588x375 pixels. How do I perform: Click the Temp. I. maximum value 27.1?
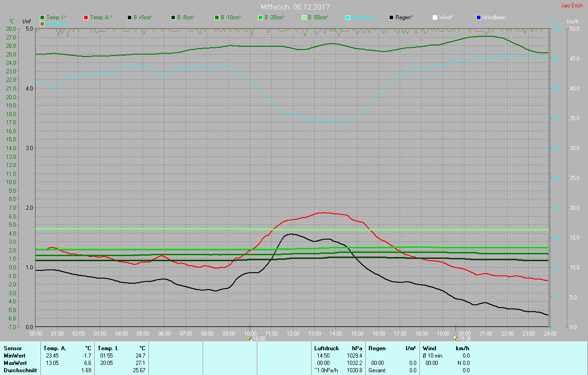[x=140, y=363]
